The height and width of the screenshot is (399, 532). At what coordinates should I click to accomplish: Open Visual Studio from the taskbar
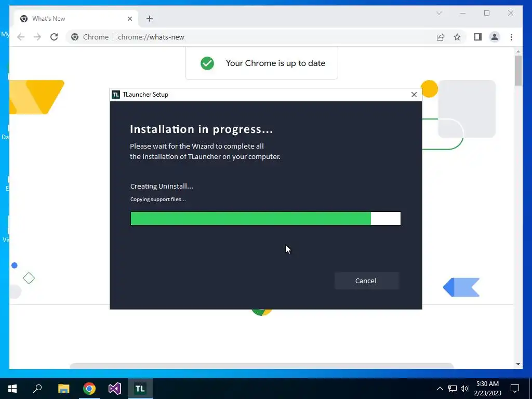click(x=115, y=389)
